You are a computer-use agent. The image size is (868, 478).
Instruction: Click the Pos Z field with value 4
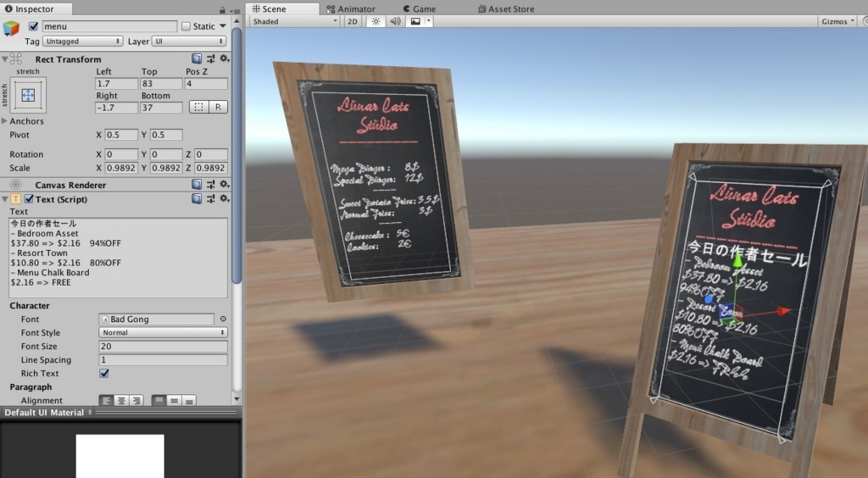click(206, 84)
